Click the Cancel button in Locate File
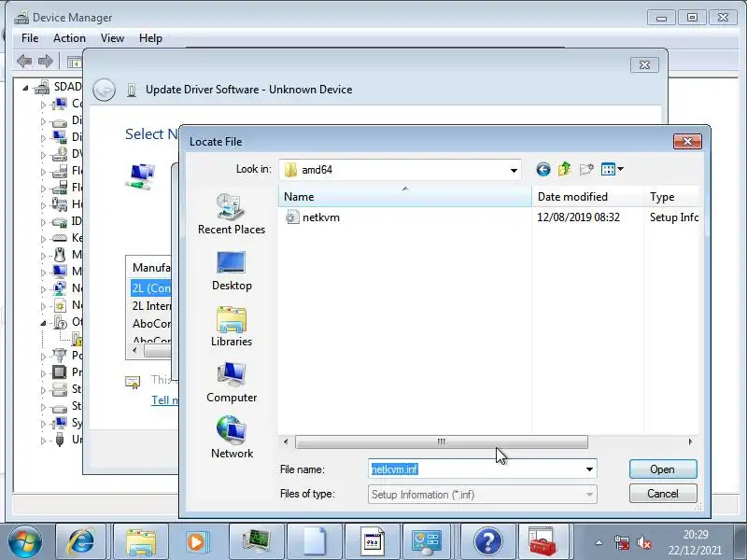Screen dimensions: 747x560 click(x=663, y=494)
